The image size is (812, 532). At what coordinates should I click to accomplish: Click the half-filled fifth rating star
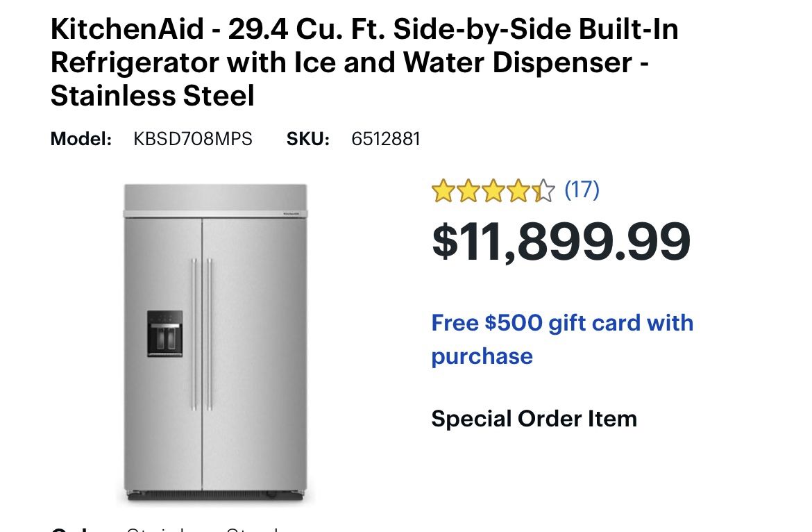pos(544,190)
